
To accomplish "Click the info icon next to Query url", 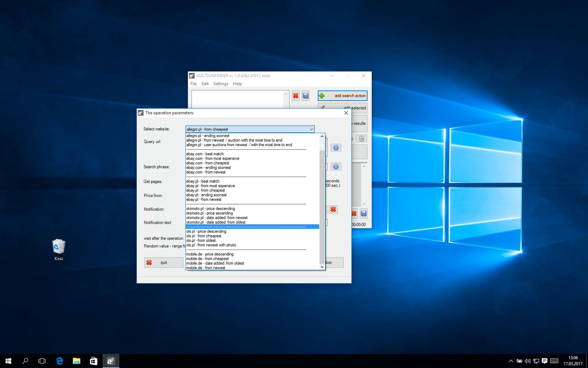I will 336,148.
